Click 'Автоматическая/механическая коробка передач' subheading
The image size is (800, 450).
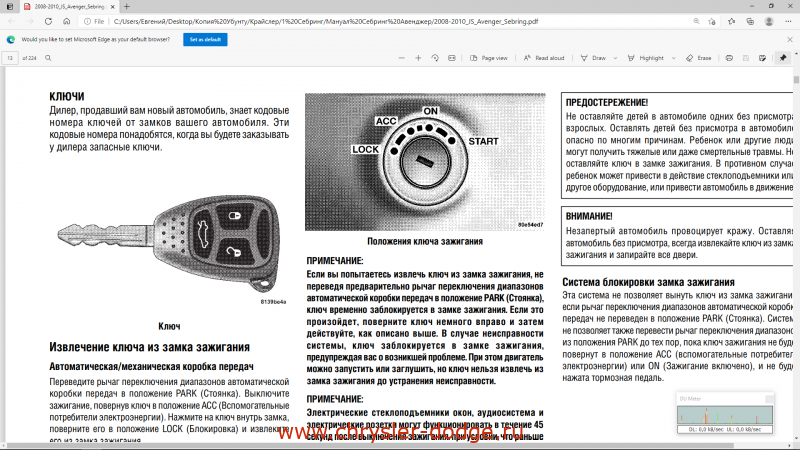click(152, 366)
